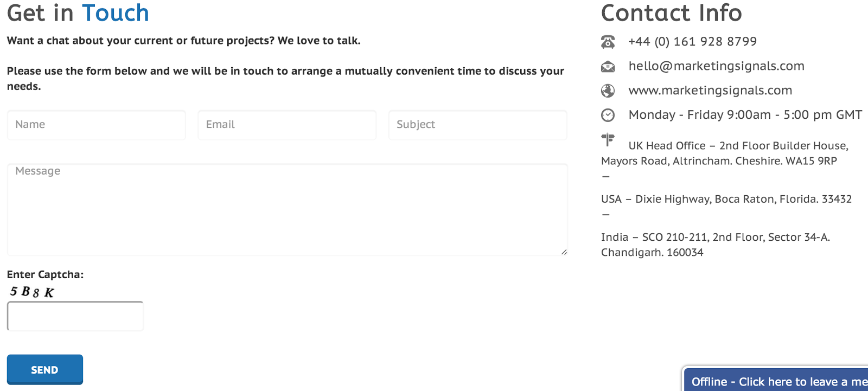Click the clock icon beside opening hours
The width and height of the screenshot is (868, 391).
point(608,115)
